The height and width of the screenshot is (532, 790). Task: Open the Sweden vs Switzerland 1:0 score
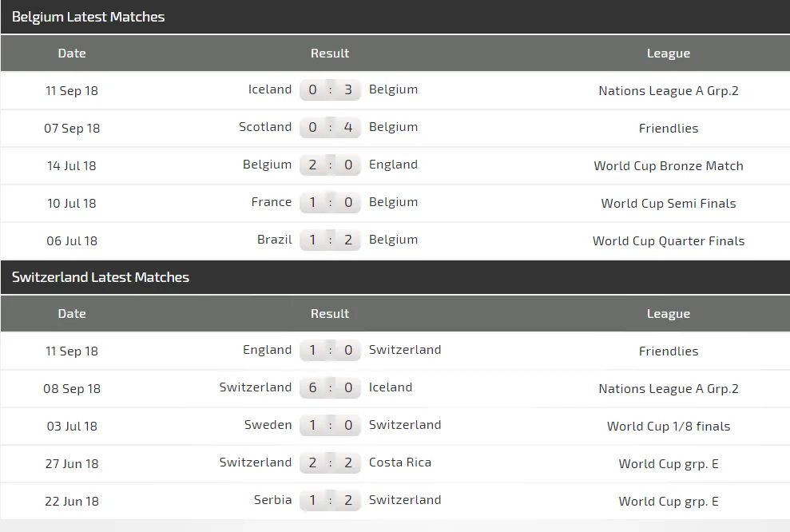coord(330,425)
